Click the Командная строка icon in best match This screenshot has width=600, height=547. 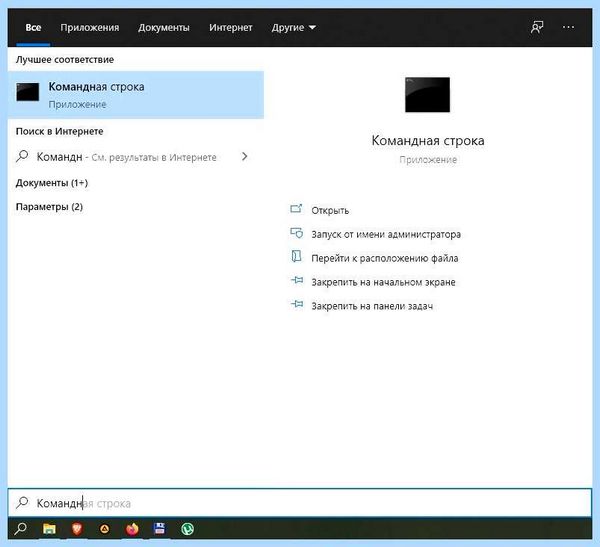pos(28,92)
